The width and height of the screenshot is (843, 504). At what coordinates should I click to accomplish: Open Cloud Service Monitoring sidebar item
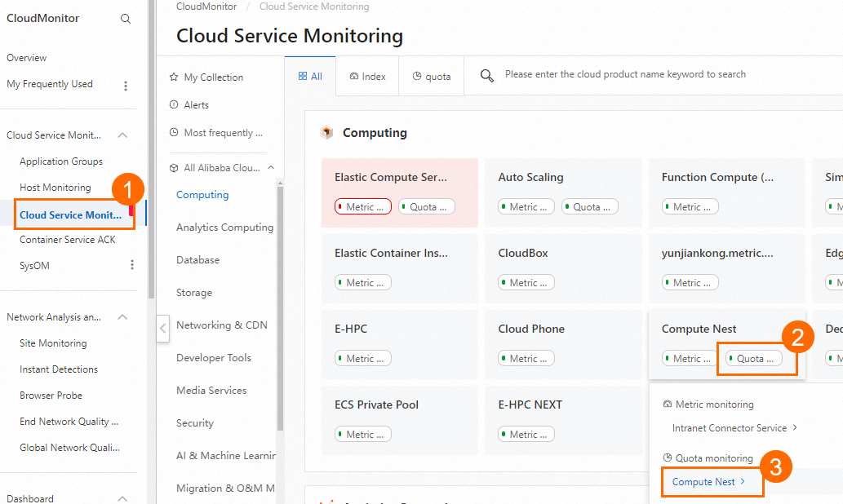(x=71, y=215)
